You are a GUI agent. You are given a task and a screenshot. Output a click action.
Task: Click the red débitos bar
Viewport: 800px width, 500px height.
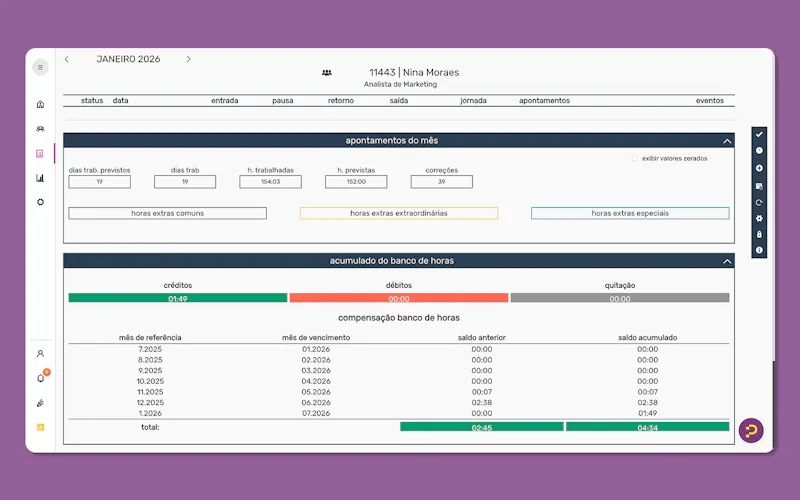pyautogui.click(x=399, y=298)
